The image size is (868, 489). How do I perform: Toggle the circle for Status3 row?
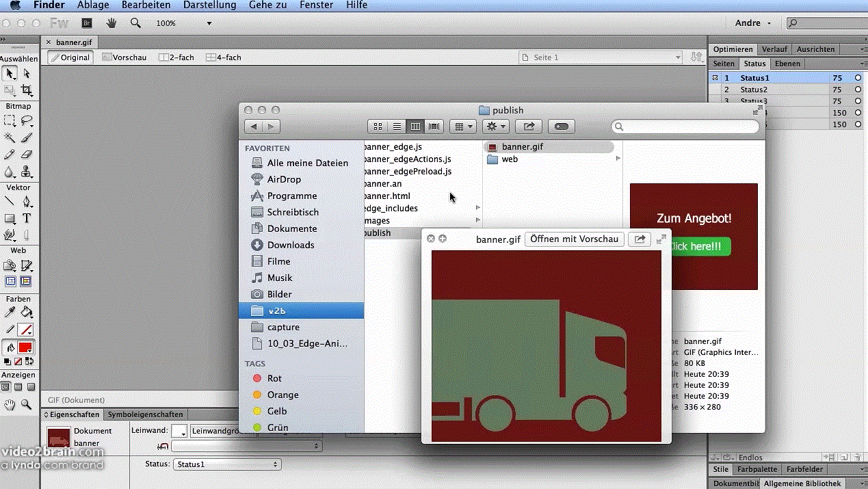(x=858, y=101)
